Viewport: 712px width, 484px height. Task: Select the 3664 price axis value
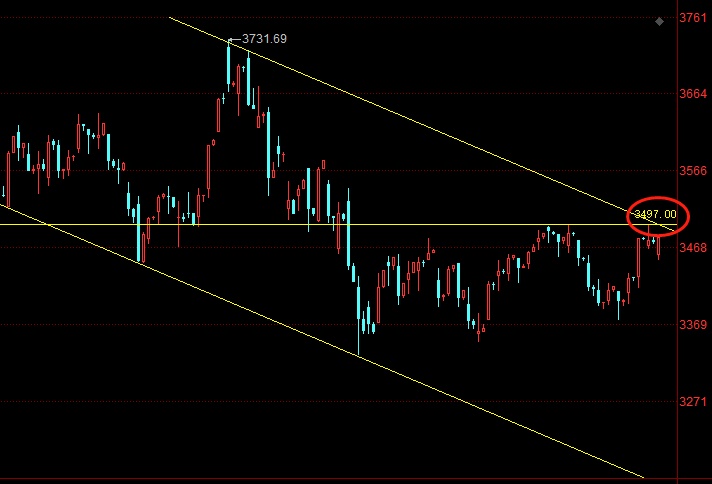point(693,94)
